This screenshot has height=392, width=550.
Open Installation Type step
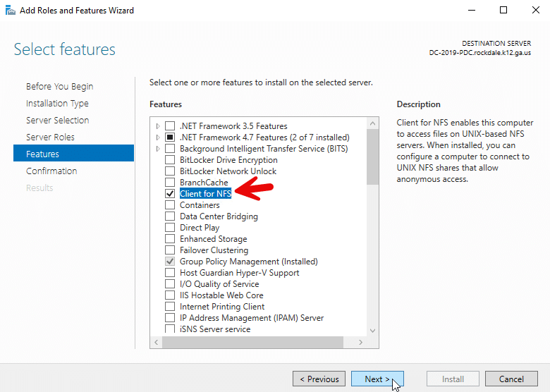[57, 104]
